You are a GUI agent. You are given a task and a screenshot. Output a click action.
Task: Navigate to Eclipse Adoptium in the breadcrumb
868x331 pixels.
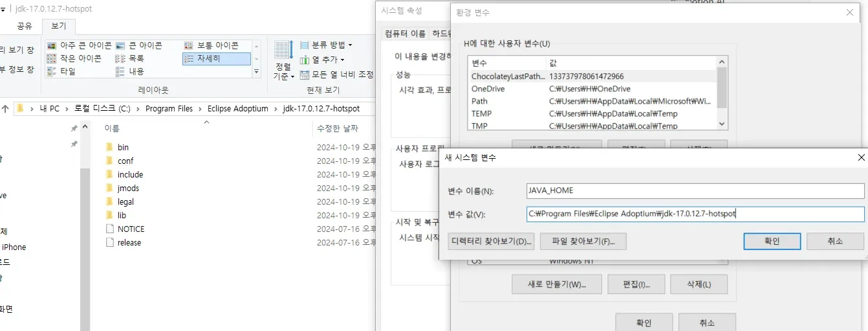(237, 109)
